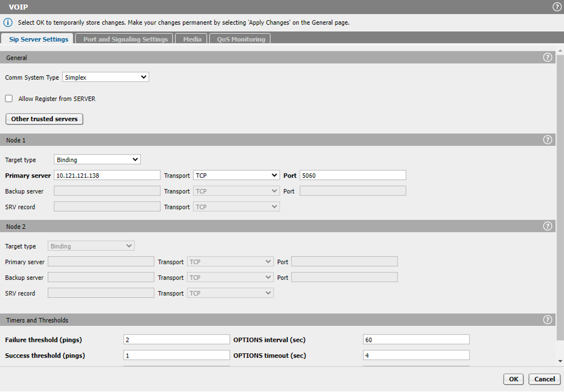This screenshot has height=392, width=564.
Task: Click the 'Comm System Type' label
Action: coord(32,78)
